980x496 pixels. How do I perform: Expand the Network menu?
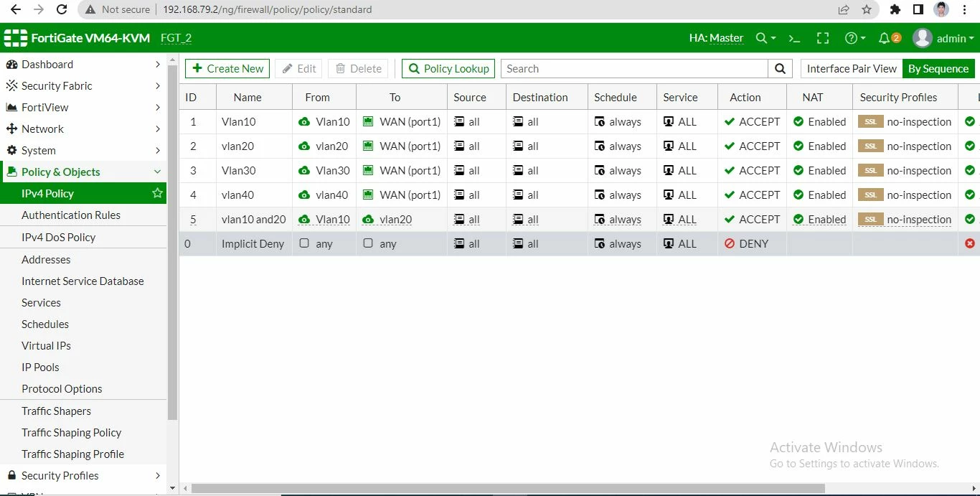point(157,128)
